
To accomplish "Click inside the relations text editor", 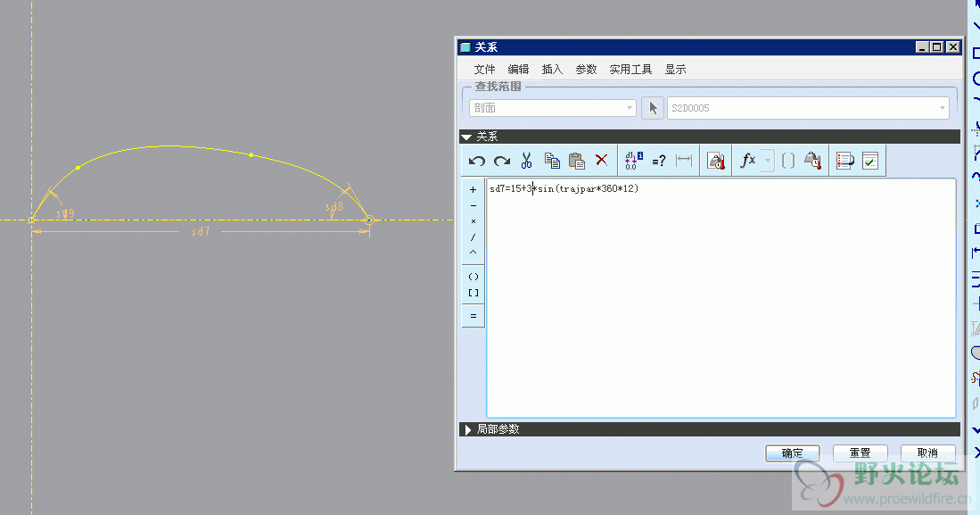I will tap(721, 298).
